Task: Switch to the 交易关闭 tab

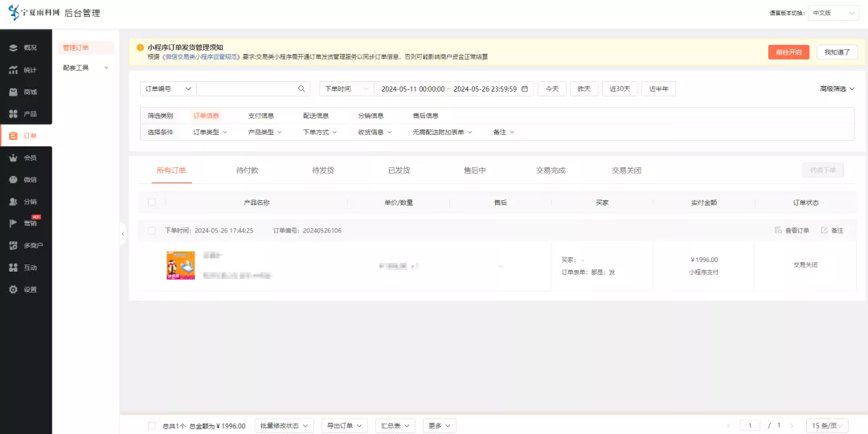Action: click(627, 170)
